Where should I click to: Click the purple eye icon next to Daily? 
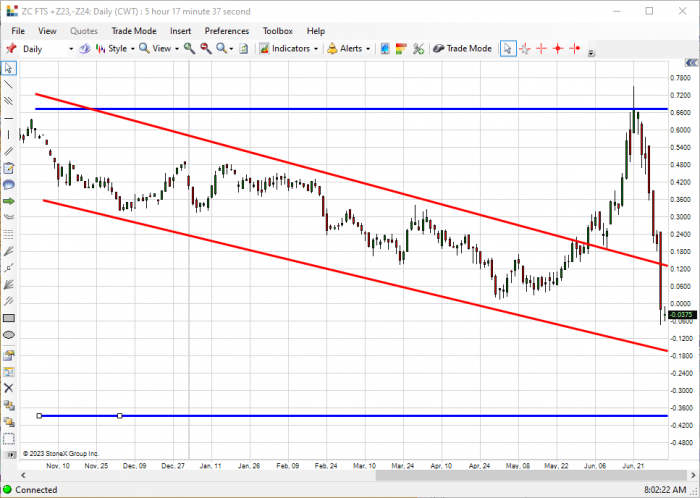pos(85,49)
